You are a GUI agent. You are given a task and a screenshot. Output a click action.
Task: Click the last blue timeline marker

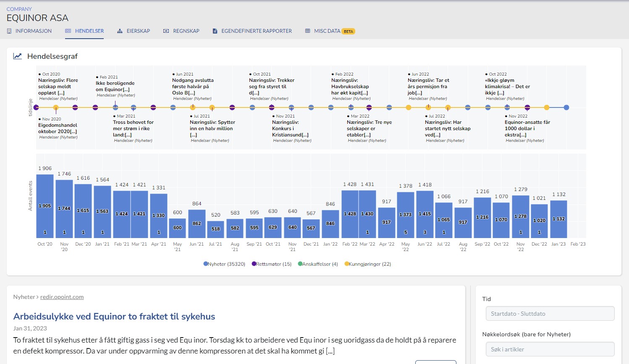point(566,107)
